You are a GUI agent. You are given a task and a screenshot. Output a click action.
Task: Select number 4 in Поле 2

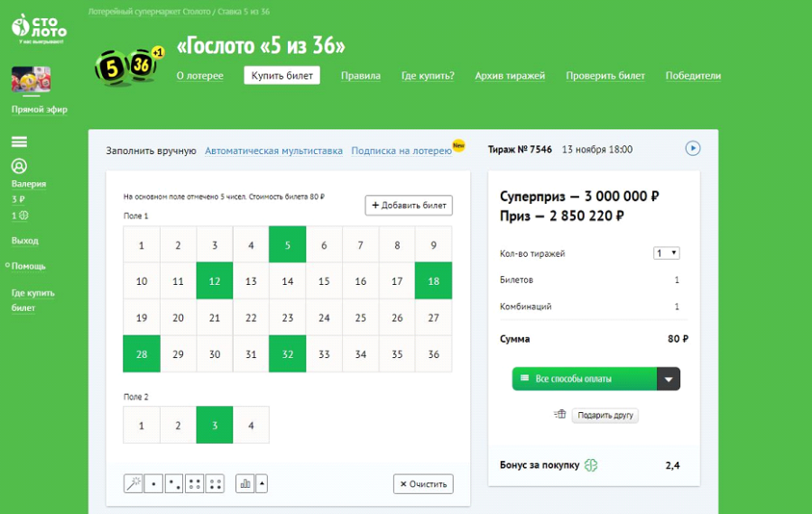(251, 425)
